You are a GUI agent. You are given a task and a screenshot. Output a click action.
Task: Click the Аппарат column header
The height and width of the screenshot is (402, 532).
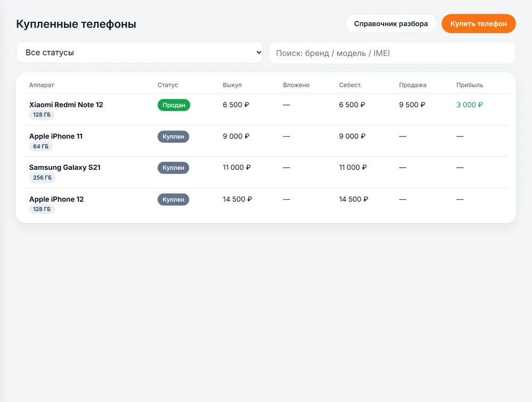41,85
